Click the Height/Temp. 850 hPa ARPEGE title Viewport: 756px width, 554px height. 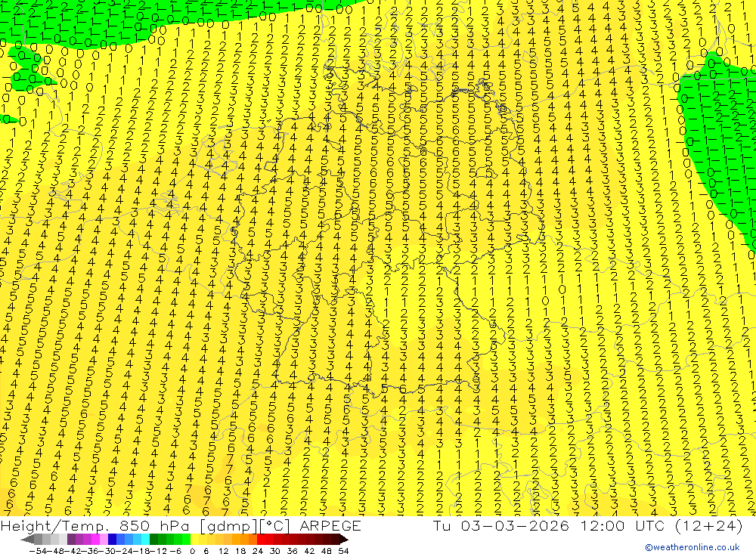pyautogui.click(x=181, y=525)
